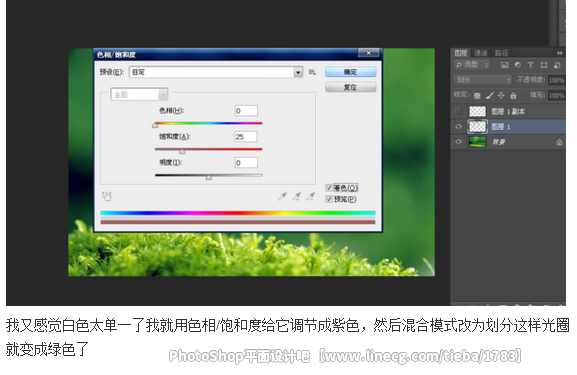The height and width of the screenshot is (375, 577).
Task: Filter layers by adjustment layer icon
Action: 518,65
